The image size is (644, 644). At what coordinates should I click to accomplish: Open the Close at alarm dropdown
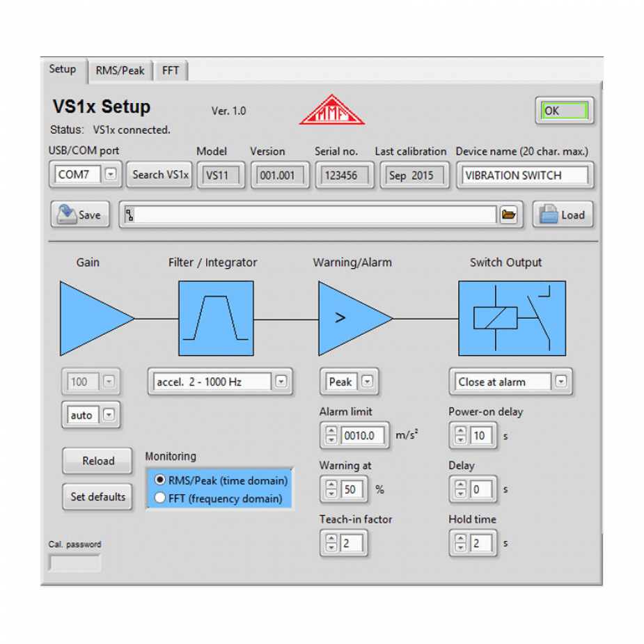(563, 382)
